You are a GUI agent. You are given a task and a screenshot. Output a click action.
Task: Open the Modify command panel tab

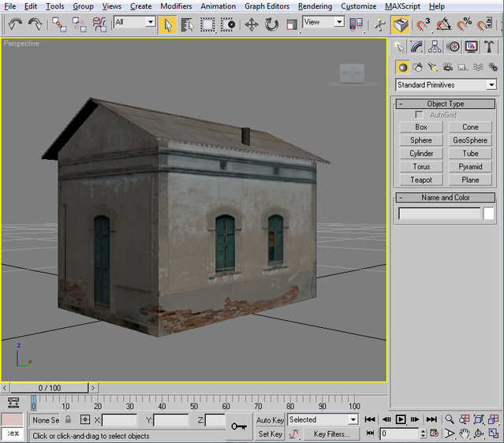pos(418,47)
